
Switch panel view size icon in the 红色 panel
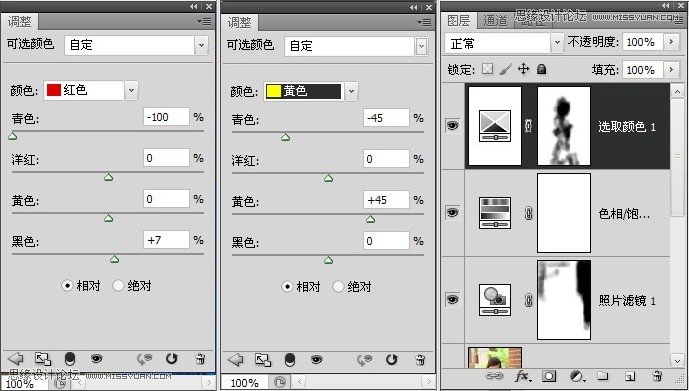coord(43,359)
